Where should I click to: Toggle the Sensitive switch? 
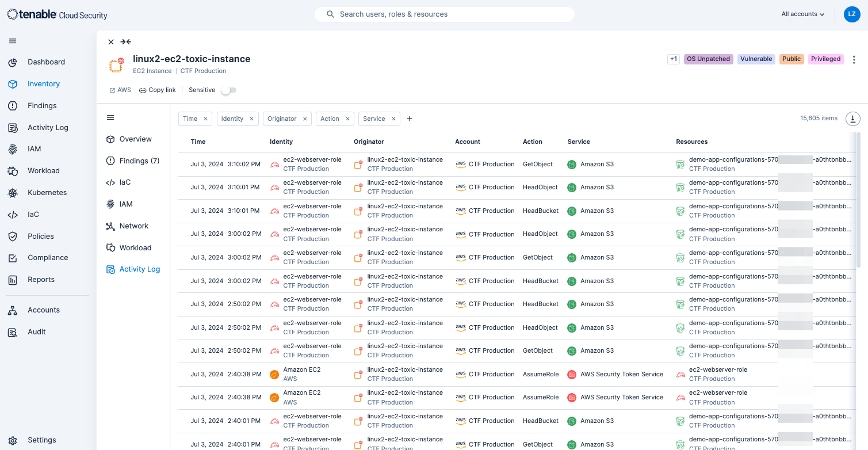click(x=229, y=90)
